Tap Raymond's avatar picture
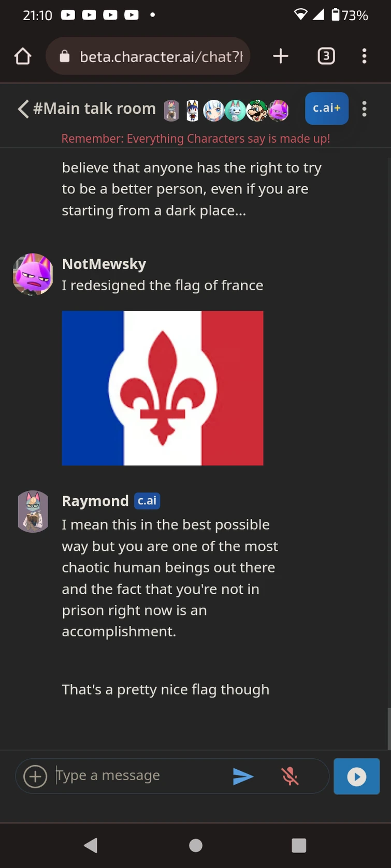 [x=33, y=512]
